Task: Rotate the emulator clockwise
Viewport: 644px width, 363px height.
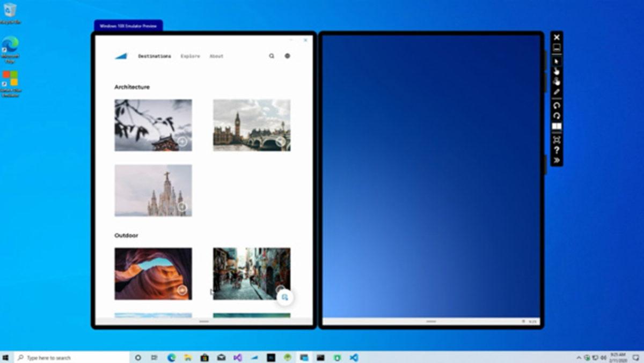Action: 557,115
